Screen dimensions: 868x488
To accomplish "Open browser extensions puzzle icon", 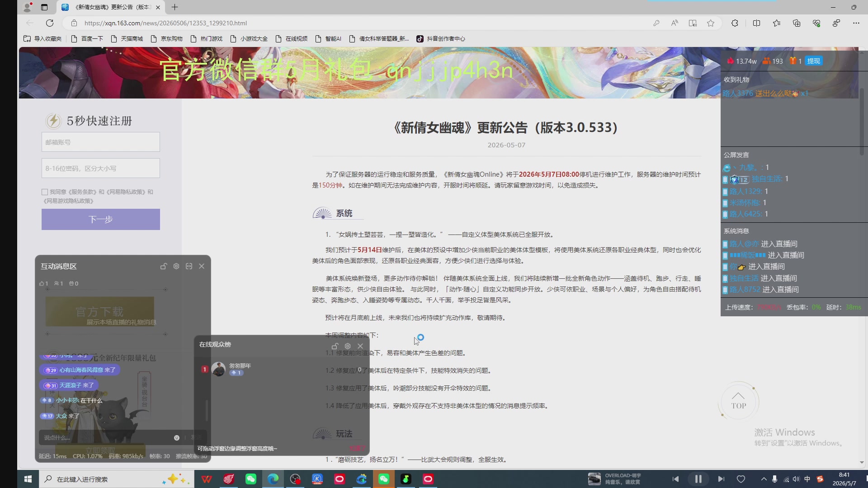I will coord(735,23).
